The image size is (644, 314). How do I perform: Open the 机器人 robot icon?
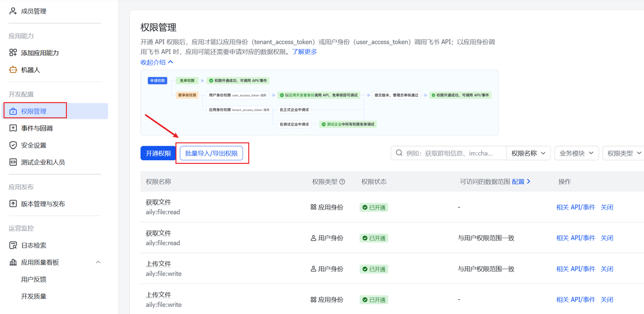click(x=13, y=69)
